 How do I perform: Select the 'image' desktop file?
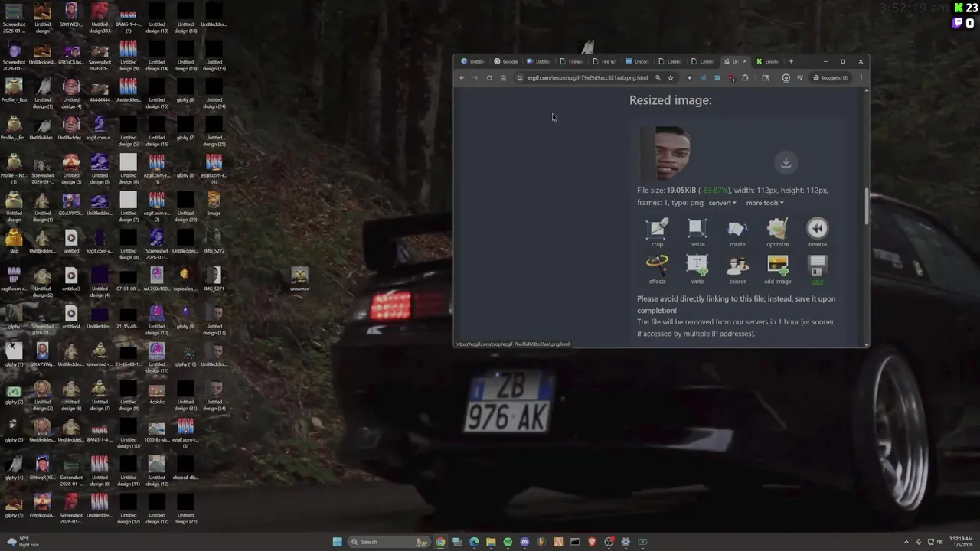[214, 204]
